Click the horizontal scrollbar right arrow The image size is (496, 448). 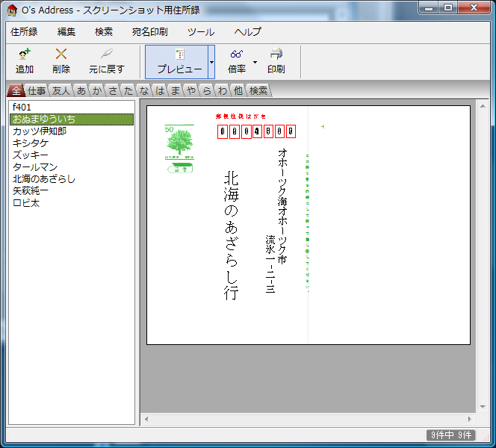[470, 419]
